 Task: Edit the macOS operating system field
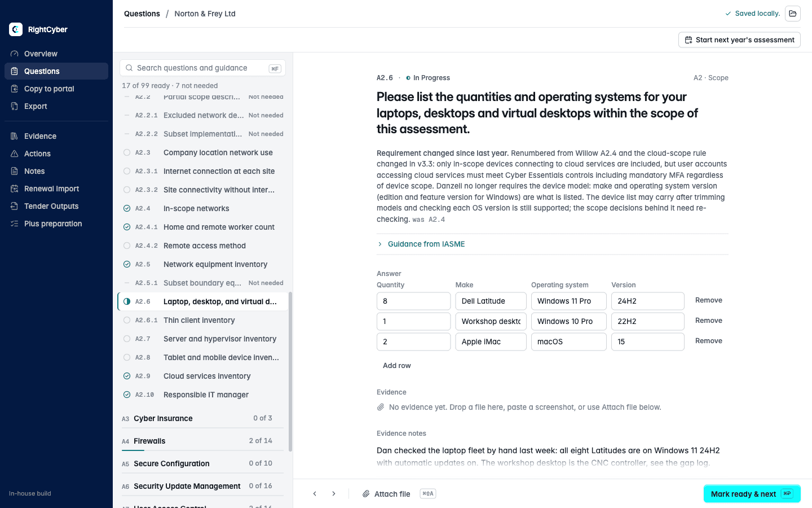coord(568,341)
